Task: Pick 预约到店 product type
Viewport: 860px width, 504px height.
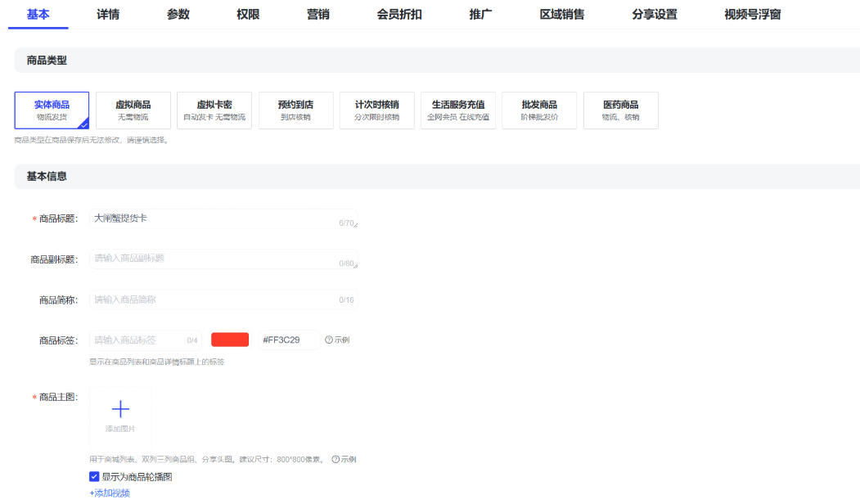Action: point(295,110)
